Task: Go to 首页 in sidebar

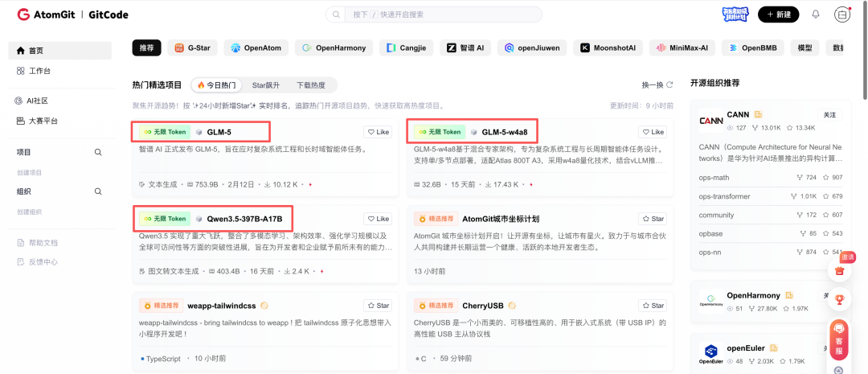Action: 59,51
